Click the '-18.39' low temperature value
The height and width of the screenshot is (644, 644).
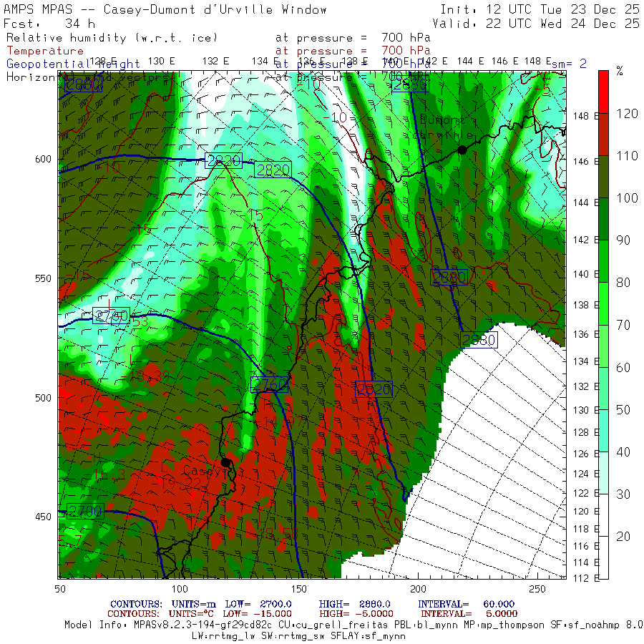[x=145, y=376]
